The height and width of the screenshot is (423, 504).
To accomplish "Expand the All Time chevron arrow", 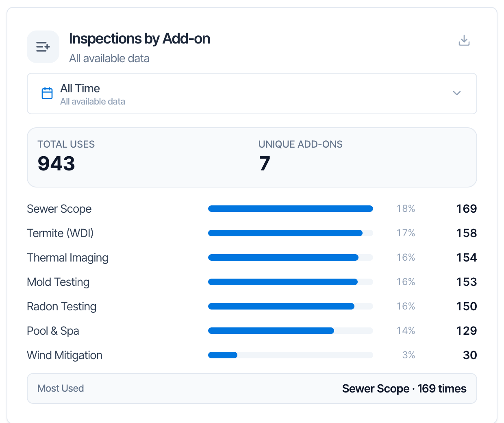I will (457, 93).
